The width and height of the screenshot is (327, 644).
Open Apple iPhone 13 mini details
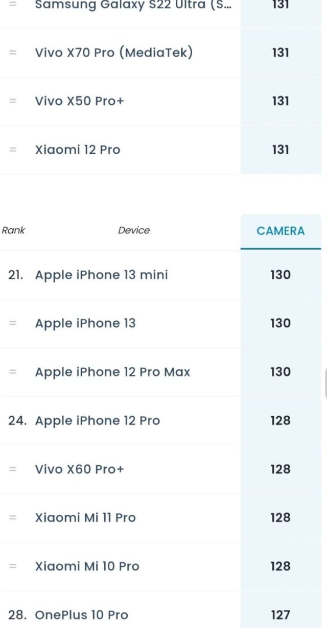coord(101,275)
